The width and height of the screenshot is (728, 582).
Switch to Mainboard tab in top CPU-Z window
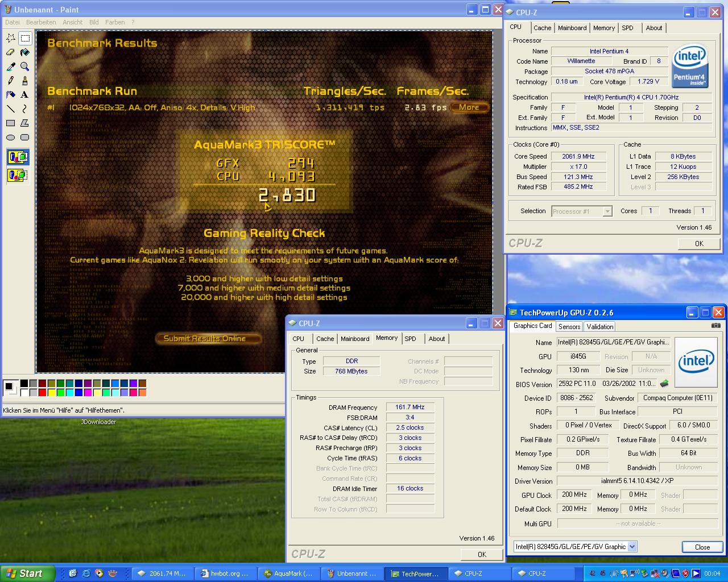[x=572, y=28]
